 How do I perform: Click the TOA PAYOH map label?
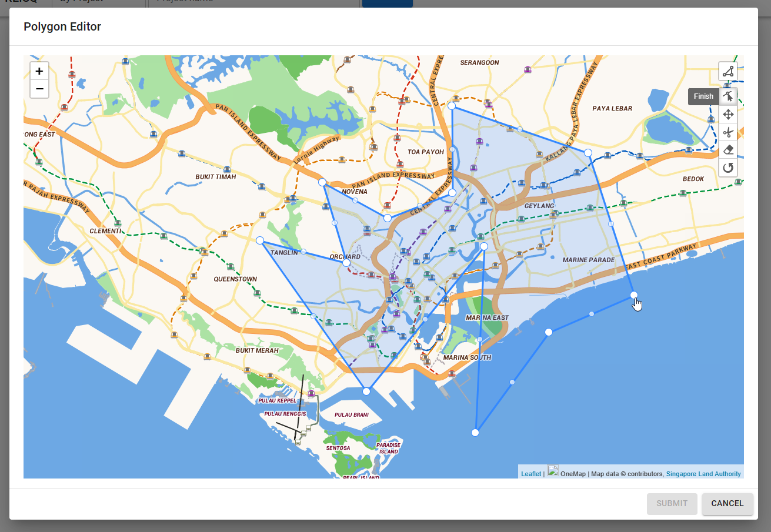426,152
